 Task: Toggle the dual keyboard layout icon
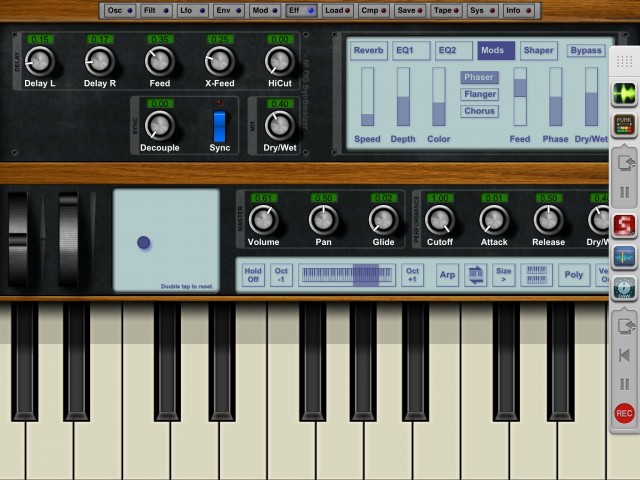(536, 275)
